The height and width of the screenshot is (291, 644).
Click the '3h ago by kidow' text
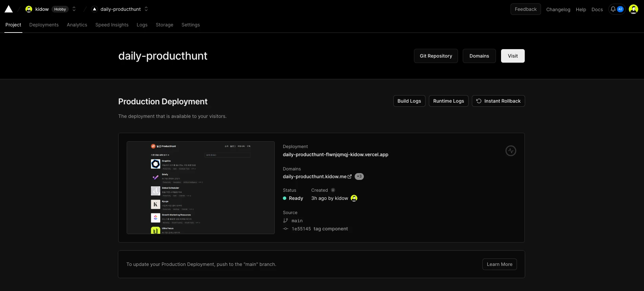pos(330,198)
